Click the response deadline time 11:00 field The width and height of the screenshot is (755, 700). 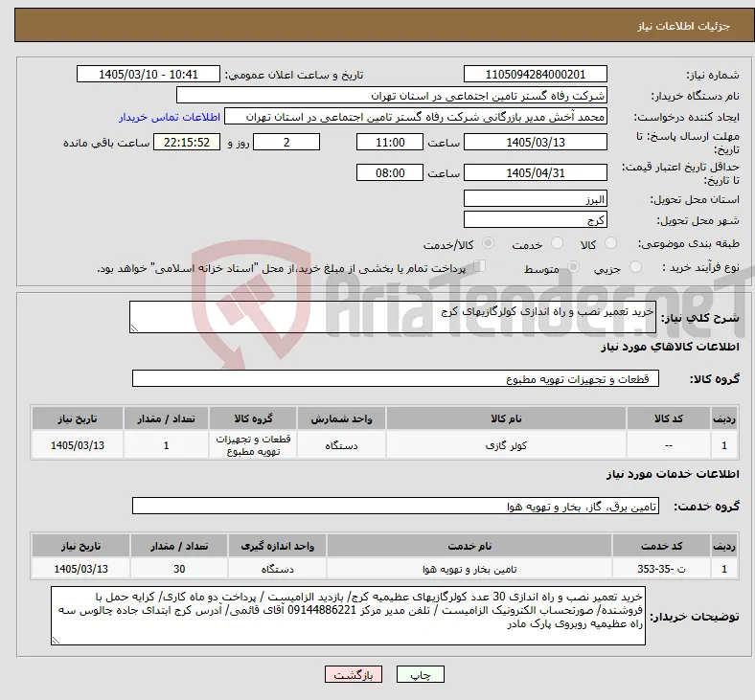pyautogui.click(x=390, y=143)
